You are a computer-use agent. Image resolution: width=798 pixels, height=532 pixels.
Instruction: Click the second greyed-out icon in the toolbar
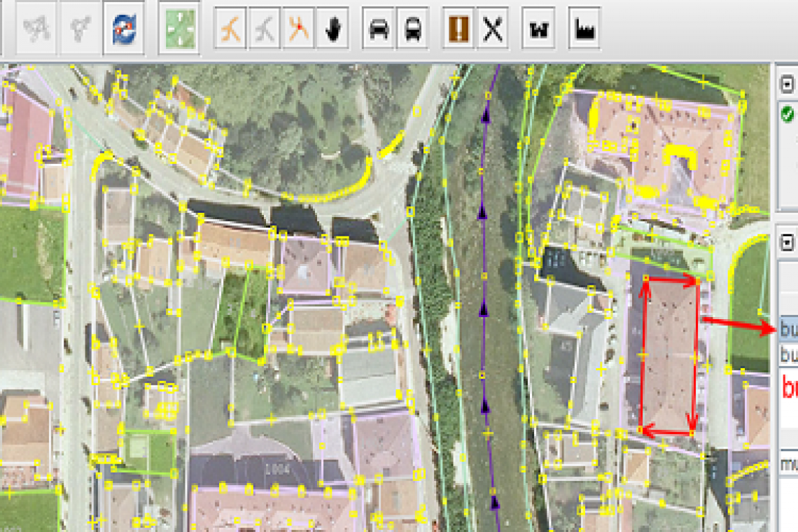point(80,28)
